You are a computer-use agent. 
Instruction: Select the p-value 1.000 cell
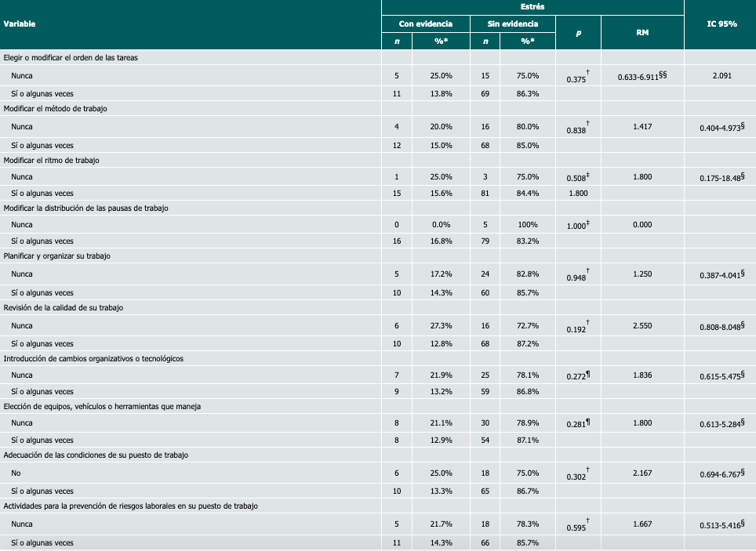576,226
